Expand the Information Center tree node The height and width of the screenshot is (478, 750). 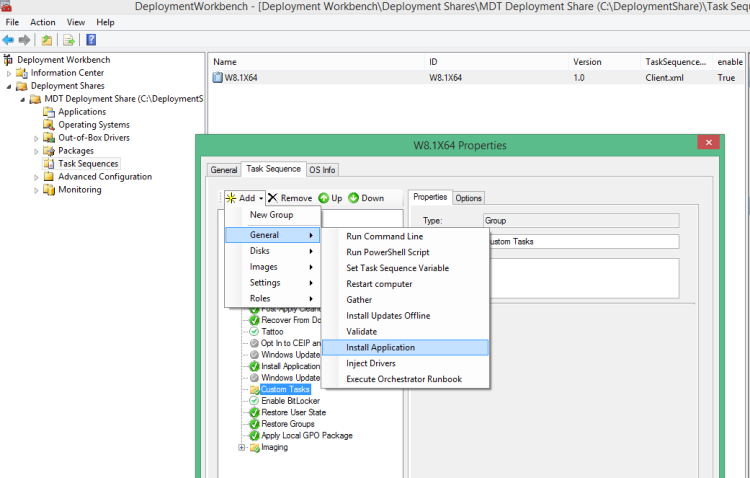(x=10, y=73)
